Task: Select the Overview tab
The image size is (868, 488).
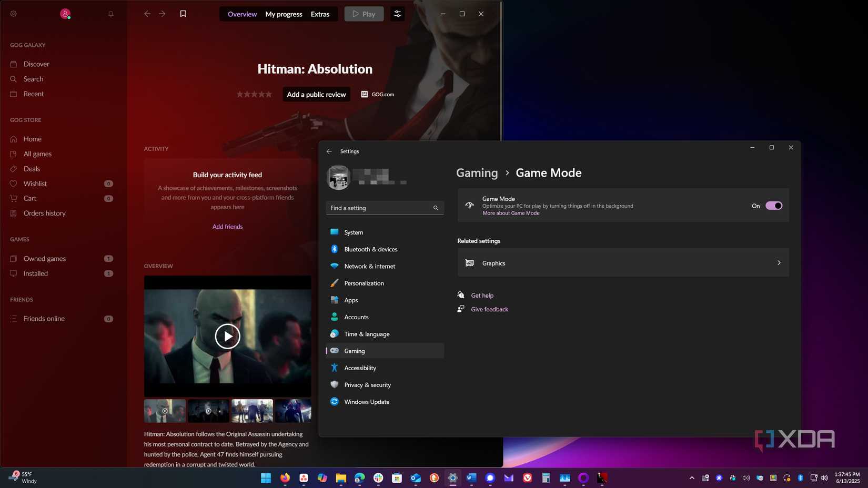Action: (242, 14)
